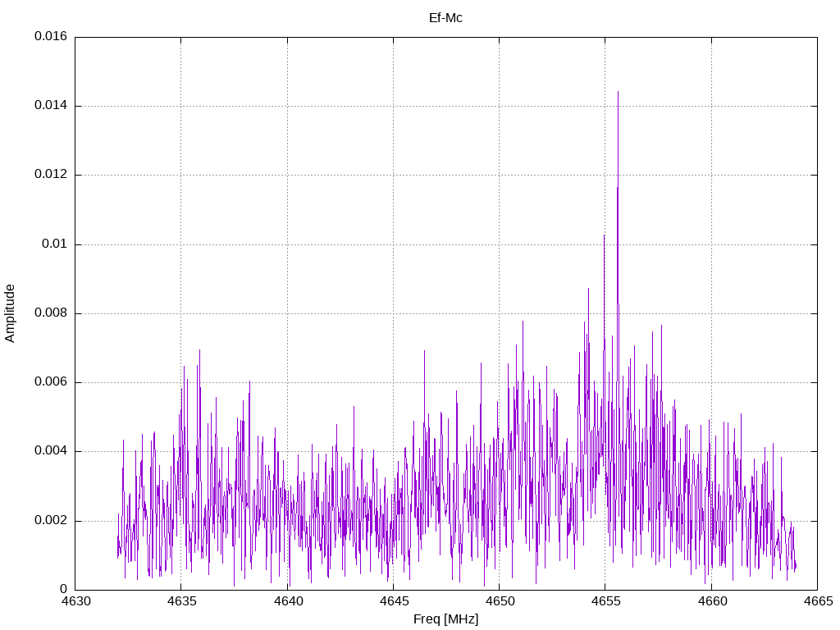Click the y-axis tick label 0.01
Image resolution: width=840 pixels, height=630 pixels.
55,244
